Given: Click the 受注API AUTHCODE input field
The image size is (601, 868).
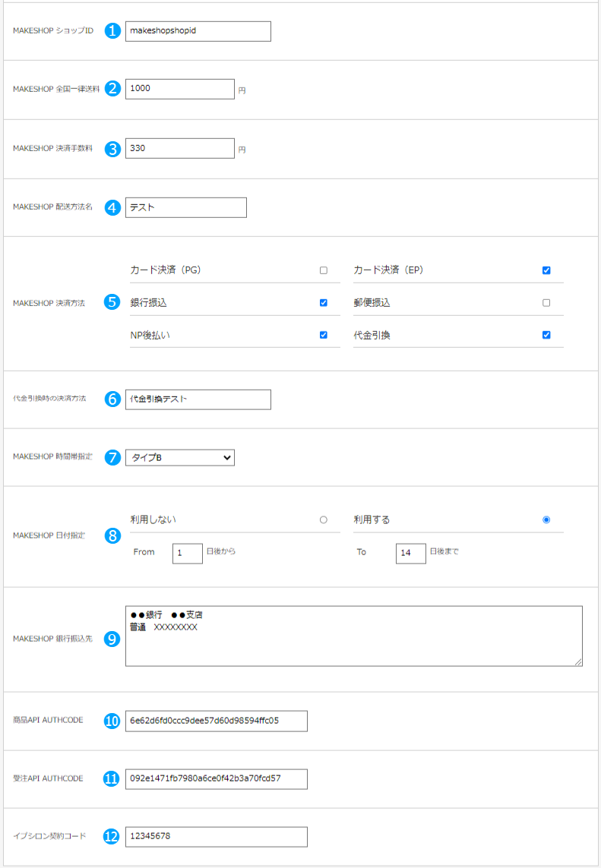Looking at the screenshot, I should pyautogui.click(x=216, y=779).
